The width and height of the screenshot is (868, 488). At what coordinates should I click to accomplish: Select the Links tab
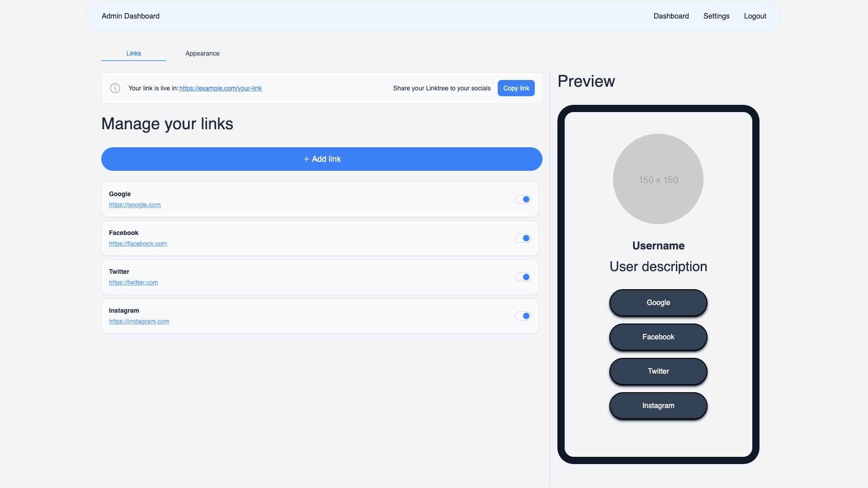point(133,53)
